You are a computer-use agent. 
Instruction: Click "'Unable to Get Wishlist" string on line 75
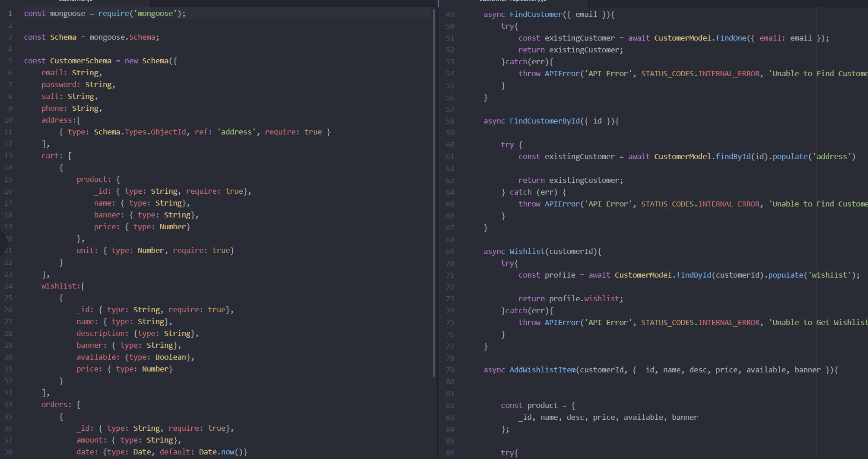pyautogui.click(x=818, y=322)
